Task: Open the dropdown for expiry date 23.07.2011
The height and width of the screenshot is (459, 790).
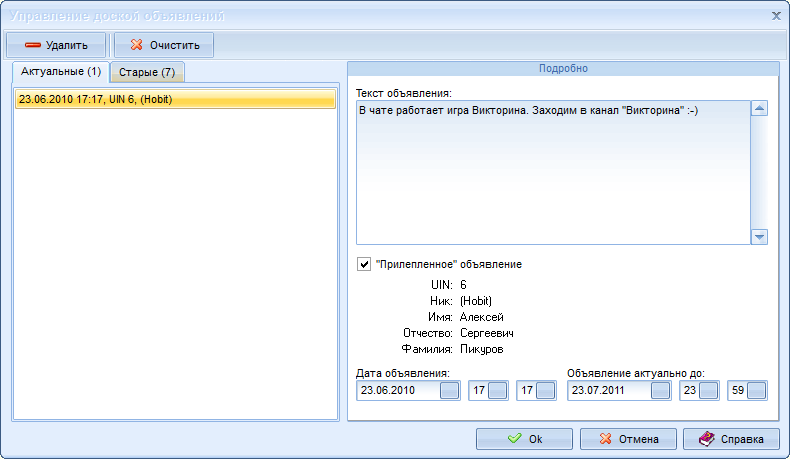Action: (661, 390)
